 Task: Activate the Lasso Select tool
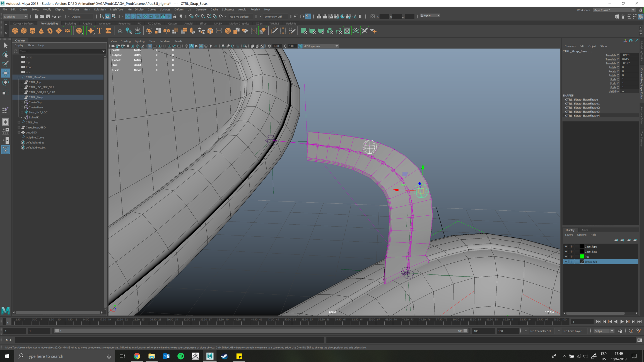(x=6, y=55)
